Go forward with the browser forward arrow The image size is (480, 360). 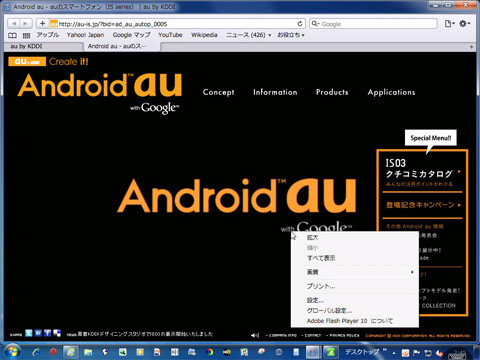pyautogui.click(x=25, y=24)
